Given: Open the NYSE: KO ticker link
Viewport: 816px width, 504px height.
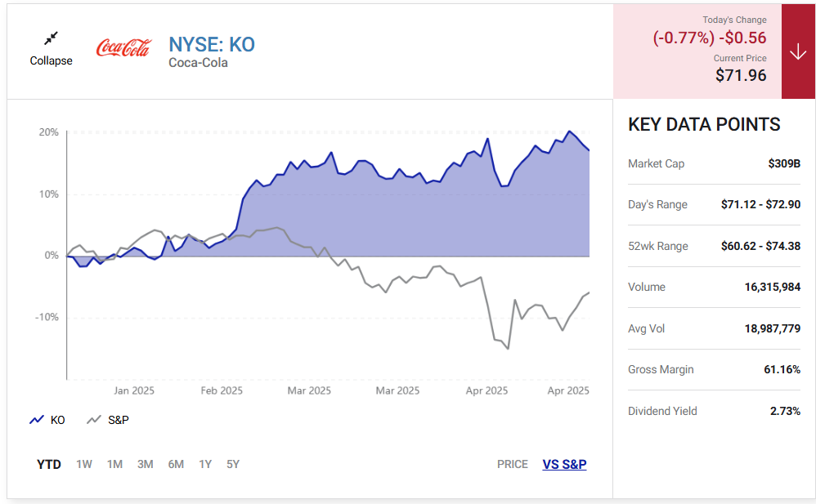Looking at the screenshot, I should (x=212, y=45).
